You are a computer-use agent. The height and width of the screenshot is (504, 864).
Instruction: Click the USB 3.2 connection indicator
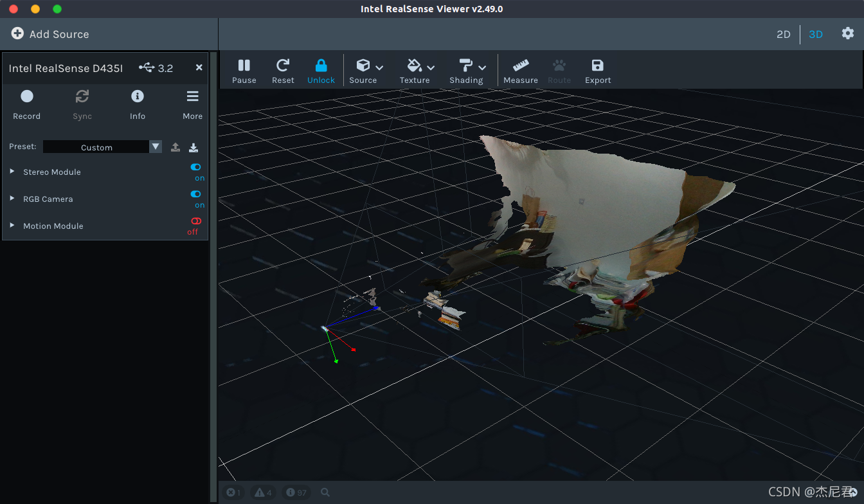click(x=156, y=67)
